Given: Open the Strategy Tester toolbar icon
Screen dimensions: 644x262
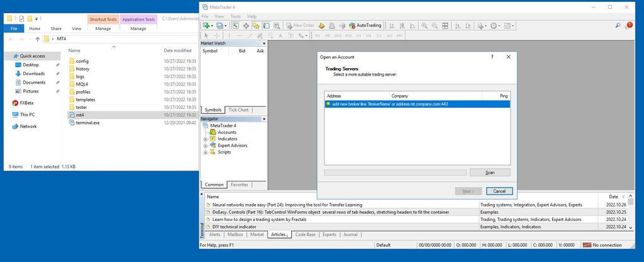Looking at the screenshot, I should click(x=277, y=25).
